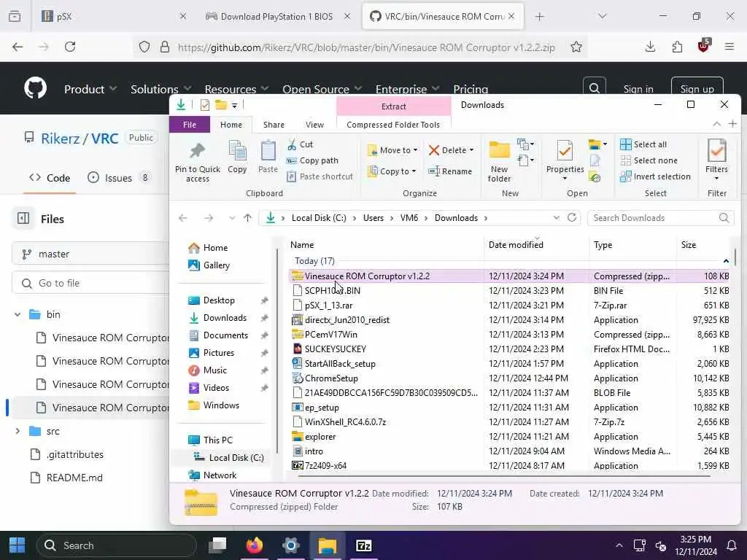The width and height of the screenshot is (747, 560).
Task: Click the Go to file field
Action: click(90, 284)
